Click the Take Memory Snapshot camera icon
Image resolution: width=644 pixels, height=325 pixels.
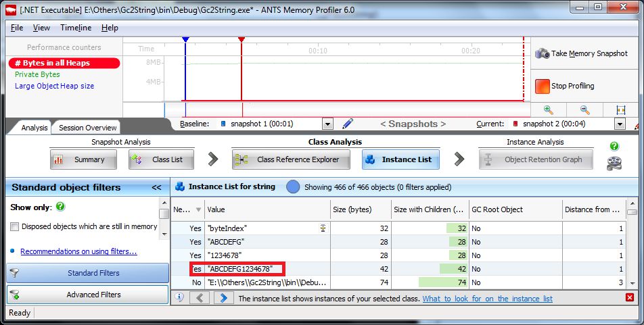coord(542,53)
